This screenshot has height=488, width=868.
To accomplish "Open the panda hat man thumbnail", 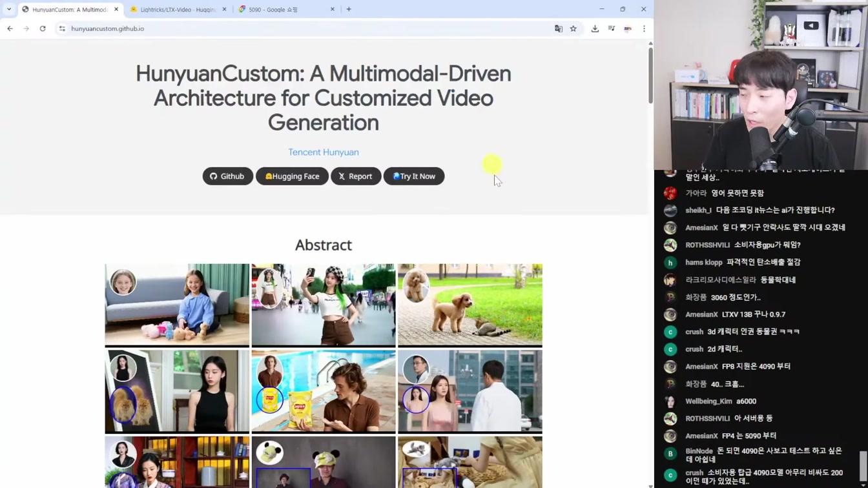I will [x=324, y=462].
